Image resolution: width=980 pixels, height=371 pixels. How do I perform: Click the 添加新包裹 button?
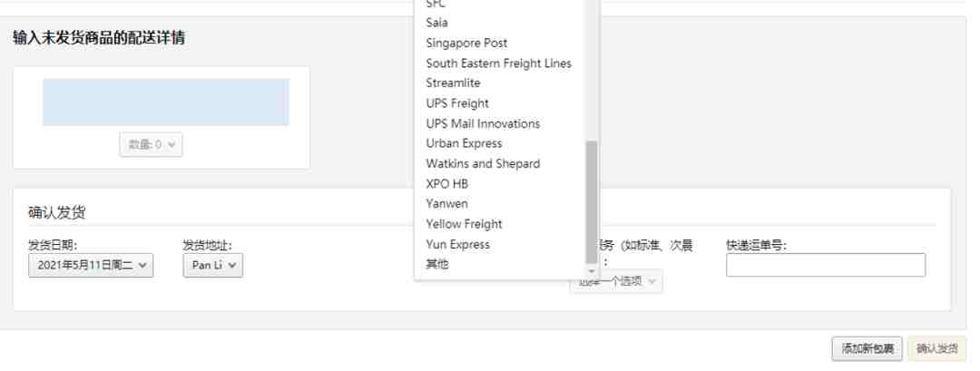[867, 348]
